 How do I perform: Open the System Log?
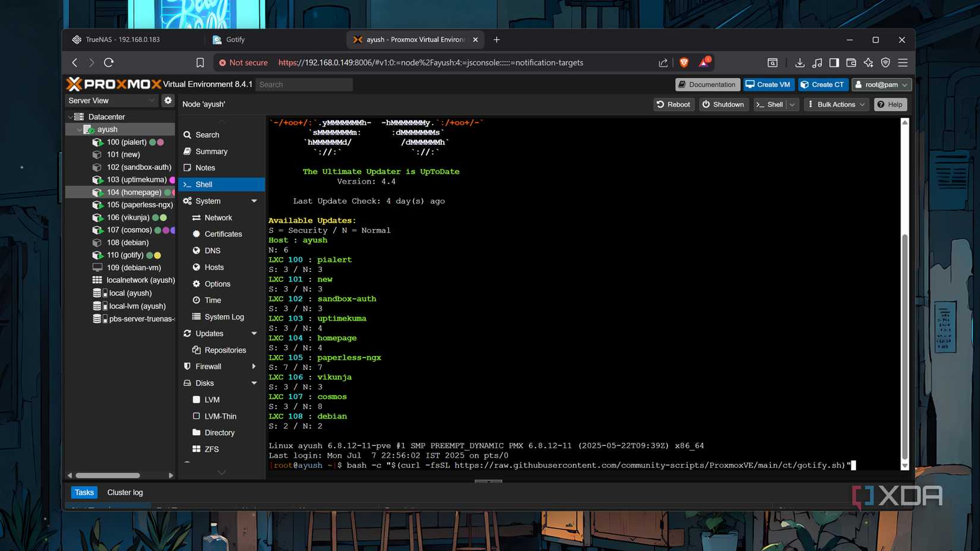(x=225, y=316)
